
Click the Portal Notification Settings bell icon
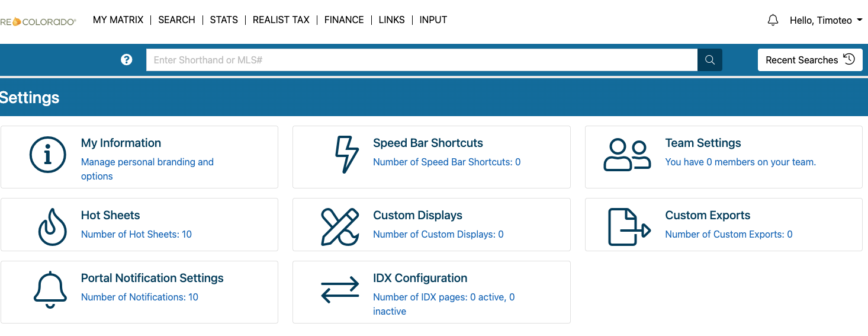(50, 290)
